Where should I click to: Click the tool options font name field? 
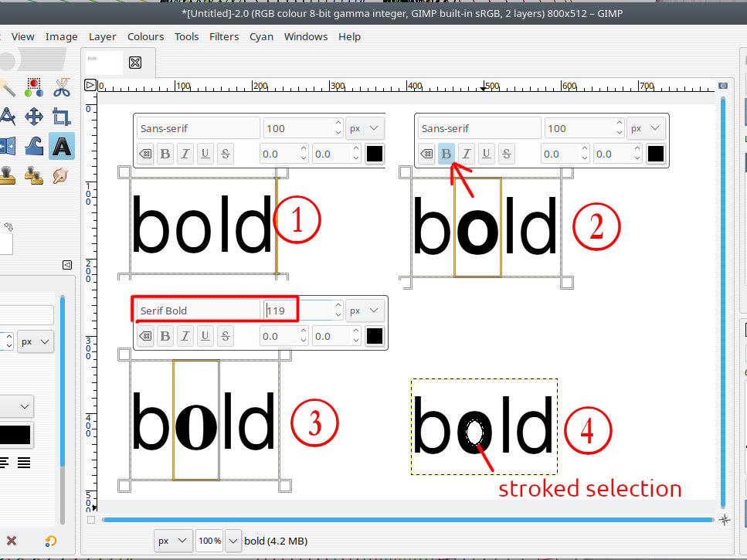26,315
